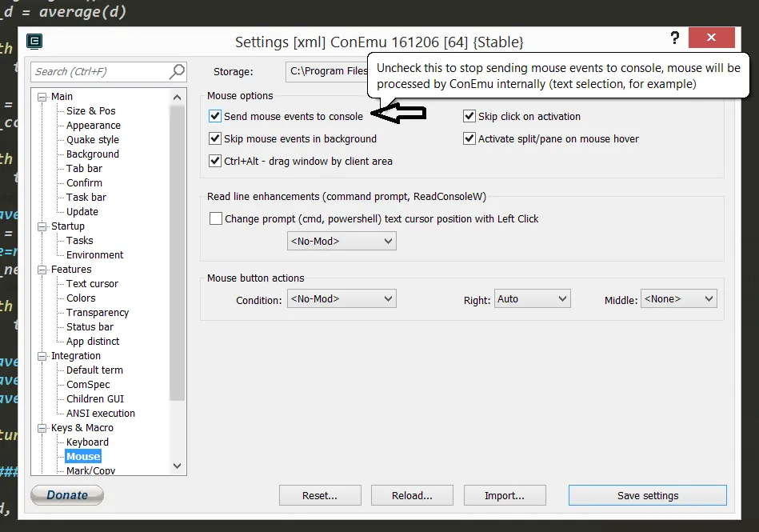Screen dimensions: 759x532
Task: Toggle Send mouse events to console
Action: point(215,116)
